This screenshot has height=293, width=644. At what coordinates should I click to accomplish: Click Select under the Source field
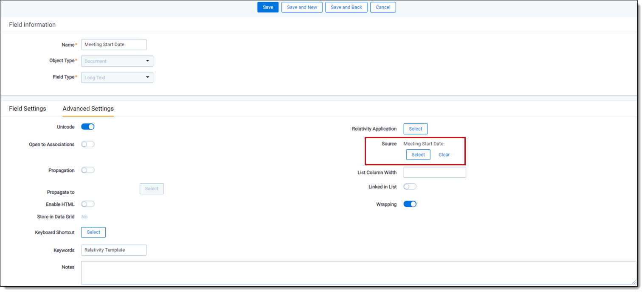pos(418,155)
